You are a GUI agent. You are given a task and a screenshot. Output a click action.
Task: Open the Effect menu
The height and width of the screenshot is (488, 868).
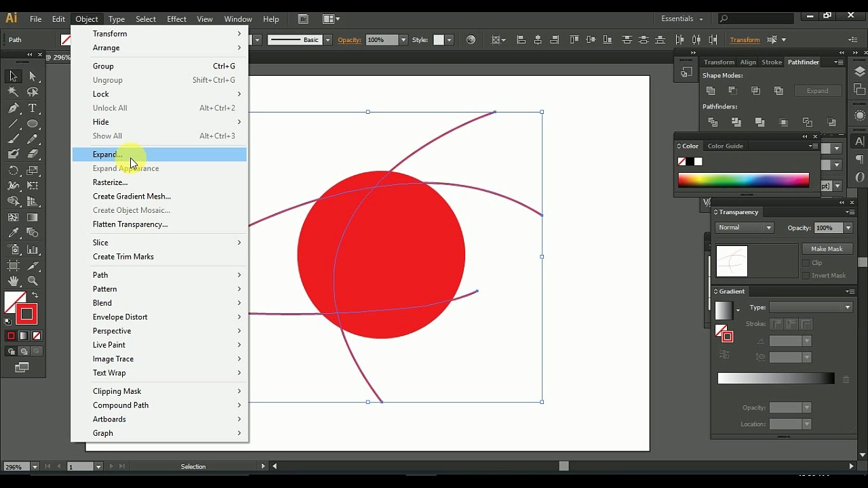(176, 19)
